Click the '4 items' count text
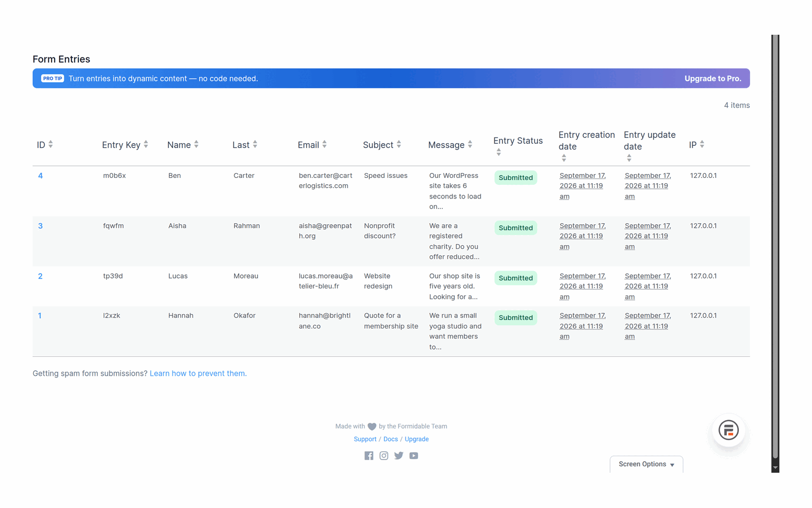Screen dimensions: 812x508 pyautogui.click(x=737, y=105)
